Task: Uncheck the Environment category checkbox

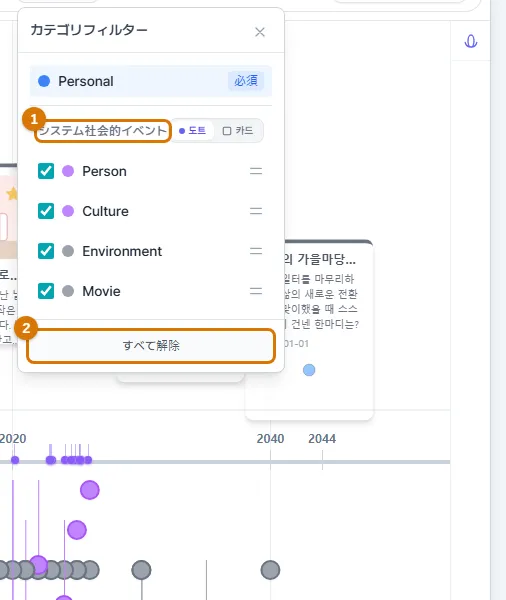Action: pos(46,251)
